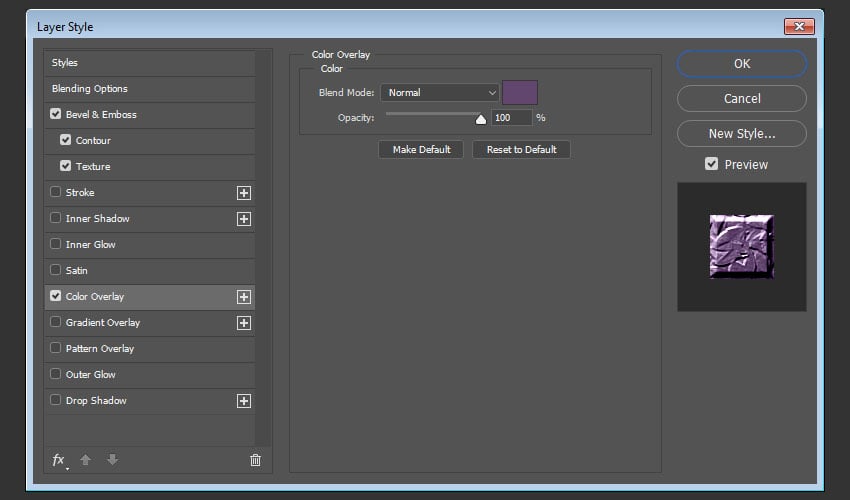This screenshot has height=500, width=850.
Task: Click Make Default button
Action: coord(421,150)
